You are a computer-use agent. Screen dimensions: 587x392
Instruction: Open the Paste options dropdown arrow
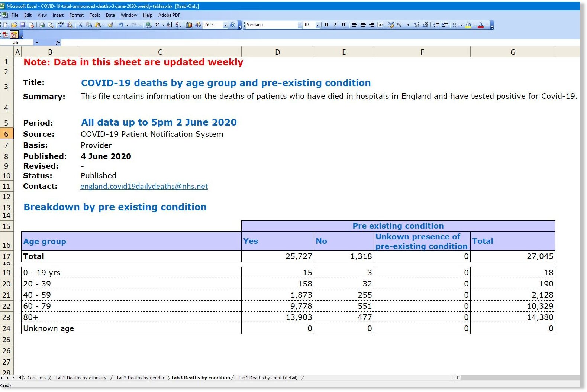click(104, 25)
